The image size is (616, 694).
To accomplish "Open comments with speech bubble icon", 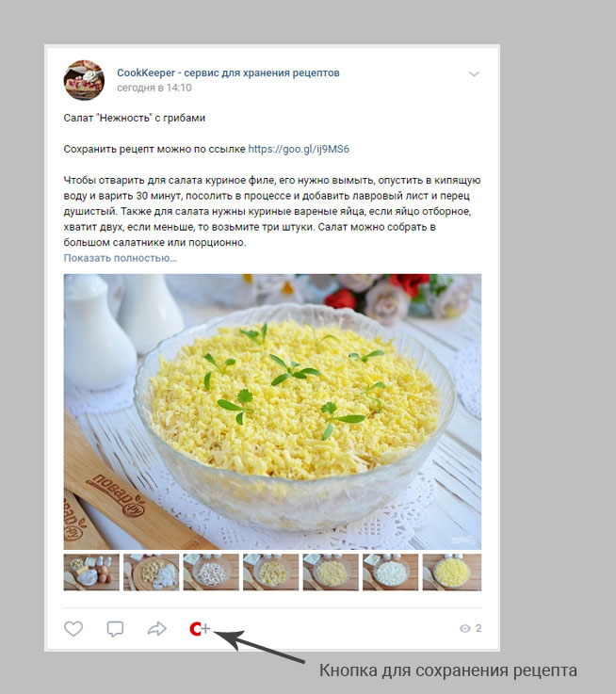I will tap(115, 628).
